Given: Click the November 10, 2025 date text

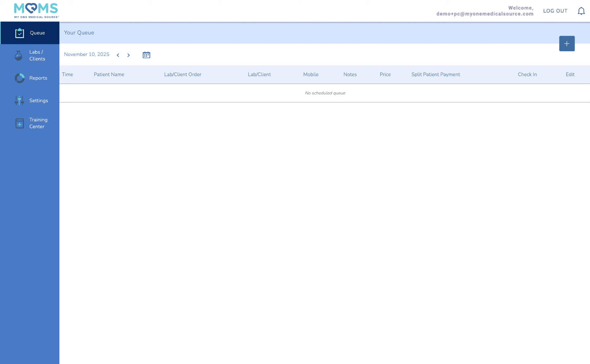Looking at the screenshot, I should click(87, 55).
